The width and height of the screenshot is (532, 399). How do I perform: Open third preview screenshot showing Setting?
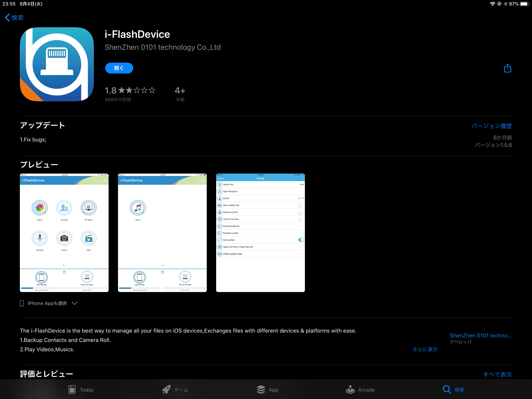[261, 233]
